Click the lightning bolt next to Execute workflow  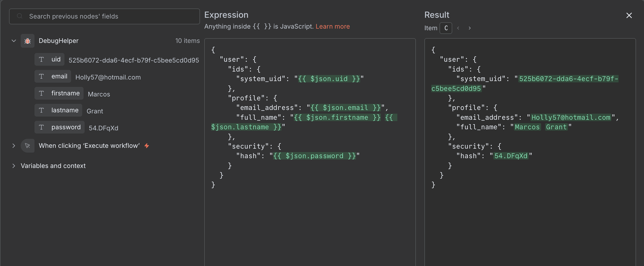click(x=147, y=145)
